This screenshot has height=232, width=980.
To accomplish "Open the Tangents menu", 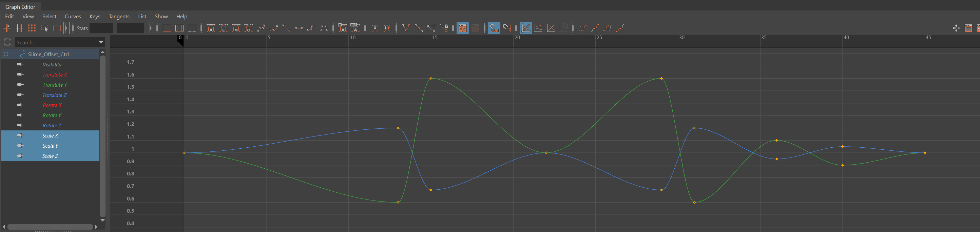I will (119, 16).
